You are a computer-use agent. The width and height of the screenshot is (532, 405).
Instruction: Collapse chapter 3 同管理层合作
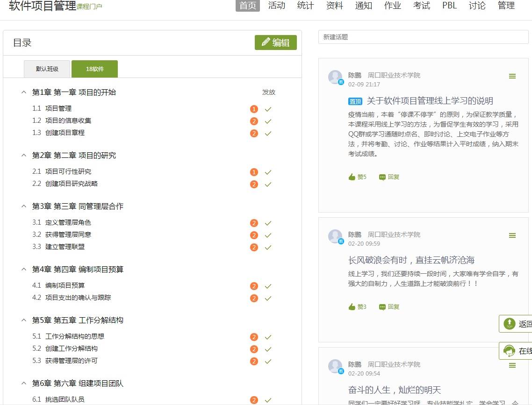[x=24, y=206]
